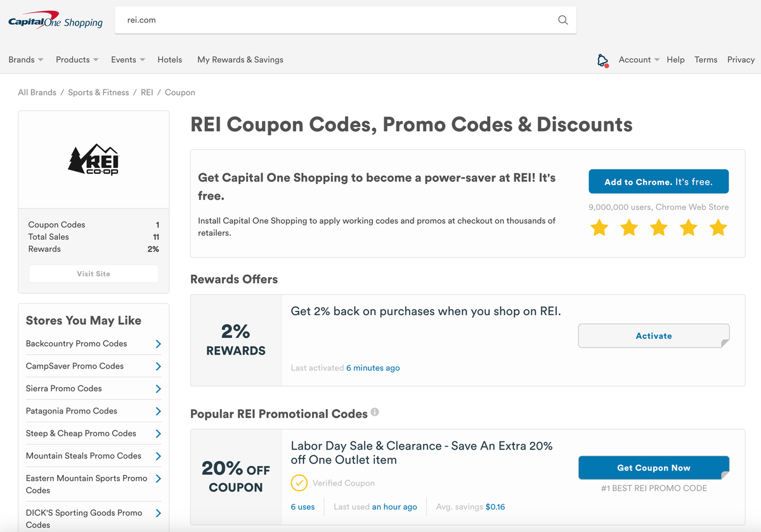Activate the 2% rewards offer
The width and height of the screenshot is (761, 532).
point(653,336)
